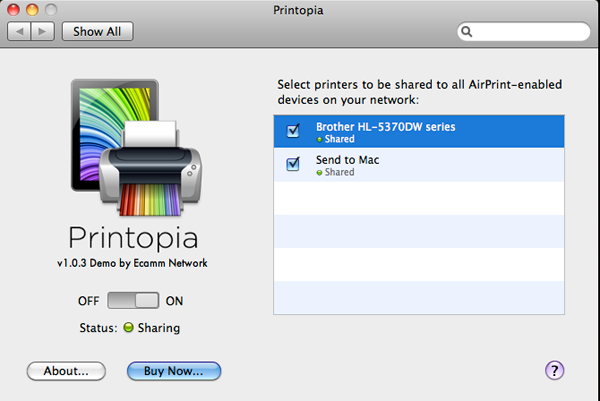
Task: Uncheck the Brother HL-5370DW series checkbox
Action: pyautogui.click(x=293, y=130)
